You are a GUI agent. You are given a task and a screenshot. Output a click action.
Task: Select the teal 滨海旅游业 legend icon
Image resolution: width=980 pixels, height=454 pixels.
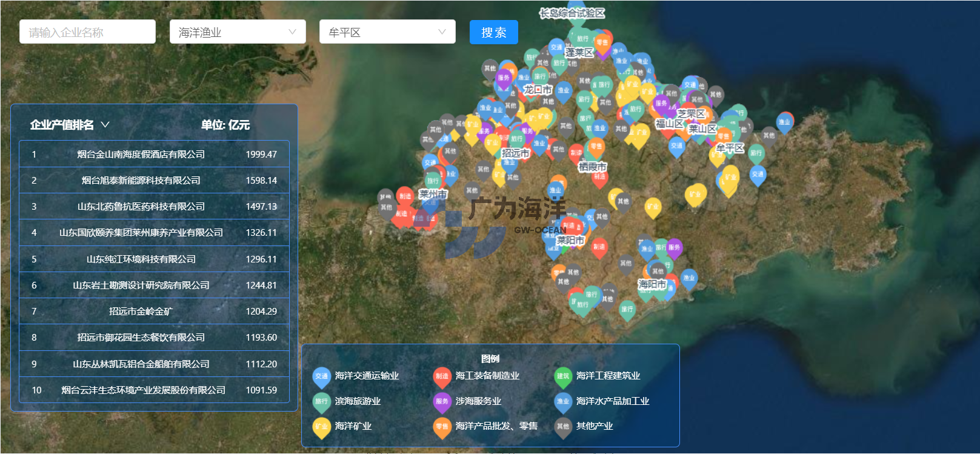[x=321, y=401]
